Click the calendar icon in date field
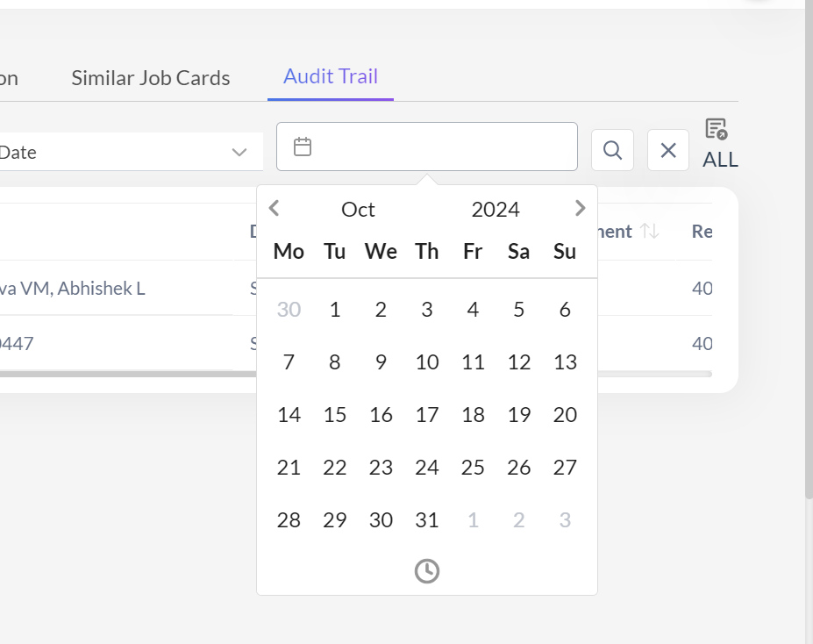Image resolution: width=813 pixels, height=644 pixels. coord(303,147)
